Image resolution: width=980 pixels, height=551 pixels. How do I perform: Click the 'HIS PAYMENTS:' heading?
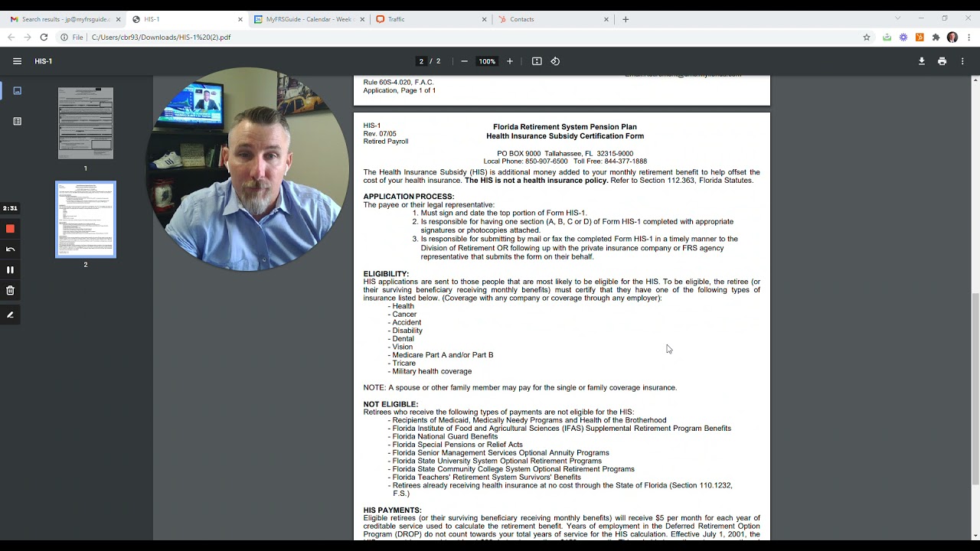(392, 510)
